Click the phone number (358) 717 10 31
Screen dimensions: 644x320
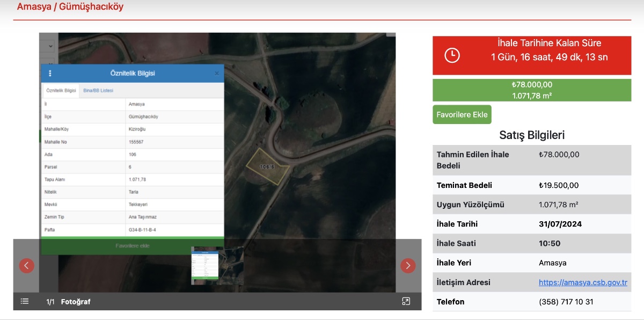pos(566,302)
